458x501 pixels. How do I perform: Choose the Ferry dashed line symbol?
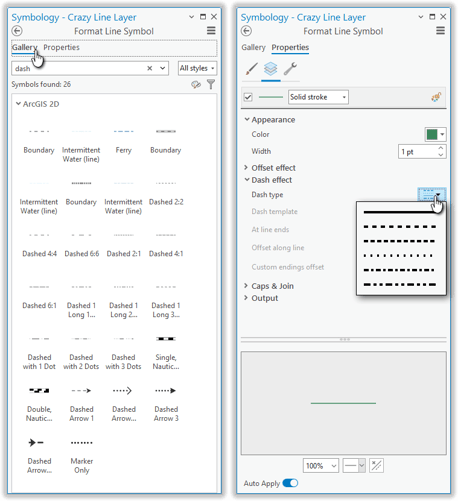click(x=123, y=141)
